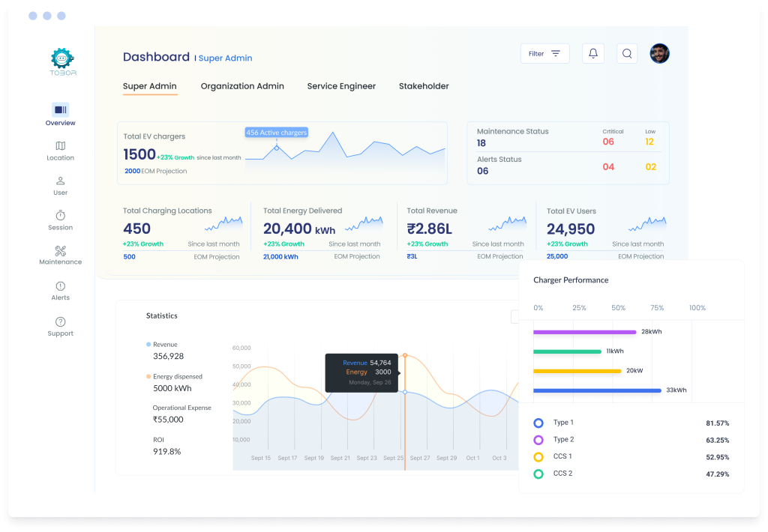Click the TOBOR robot logo

[x=63, y=61]
